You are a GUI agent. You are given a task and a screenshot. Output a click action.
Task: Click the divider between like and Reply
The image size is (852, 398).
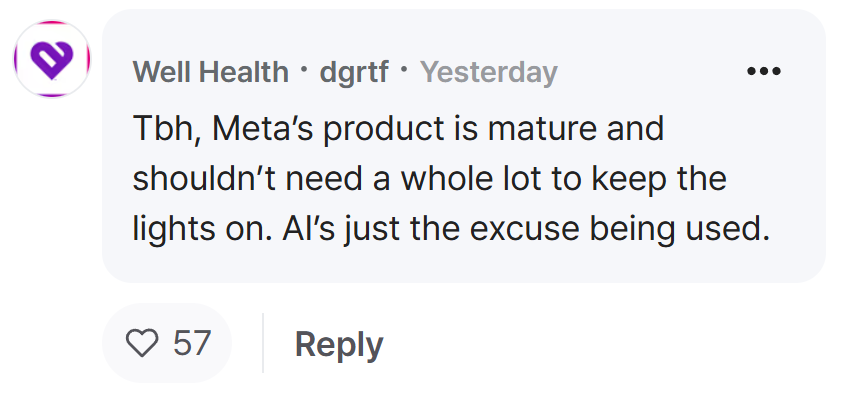263,343
